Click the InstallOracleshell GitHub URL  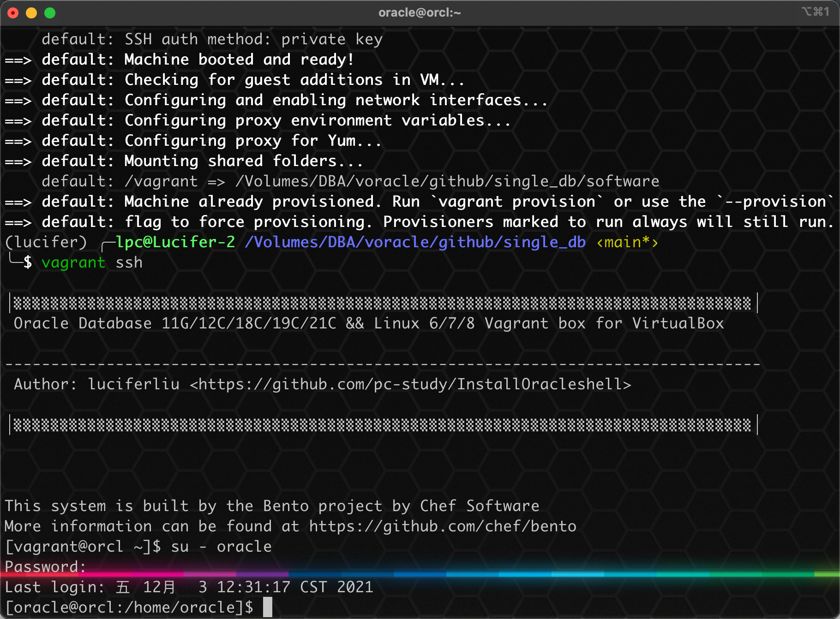[410, 384]
